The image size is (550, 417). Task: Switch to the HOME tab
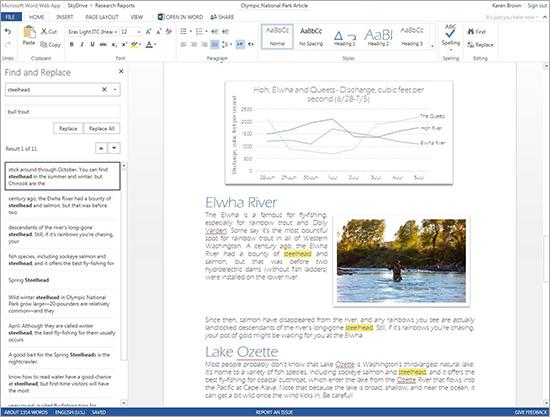[36, 17]
